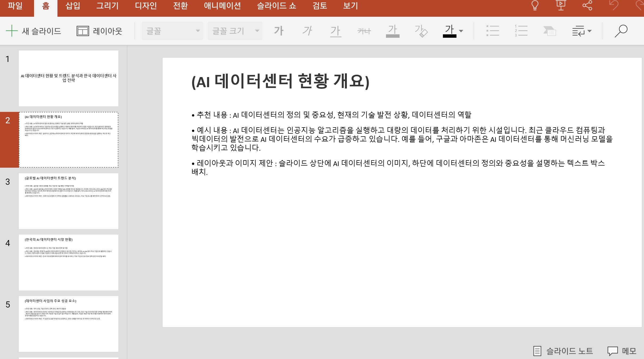Start presentation with the slideshow icon

[561, 5]
